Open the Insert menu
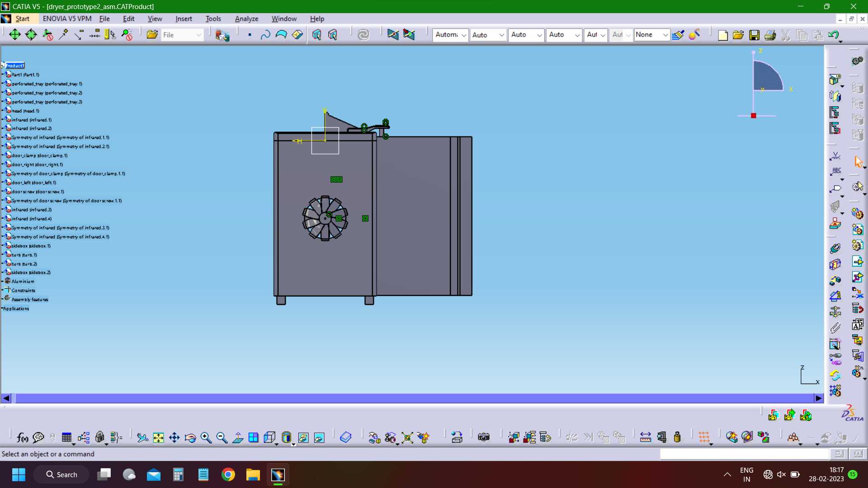 tap(184, 19)
